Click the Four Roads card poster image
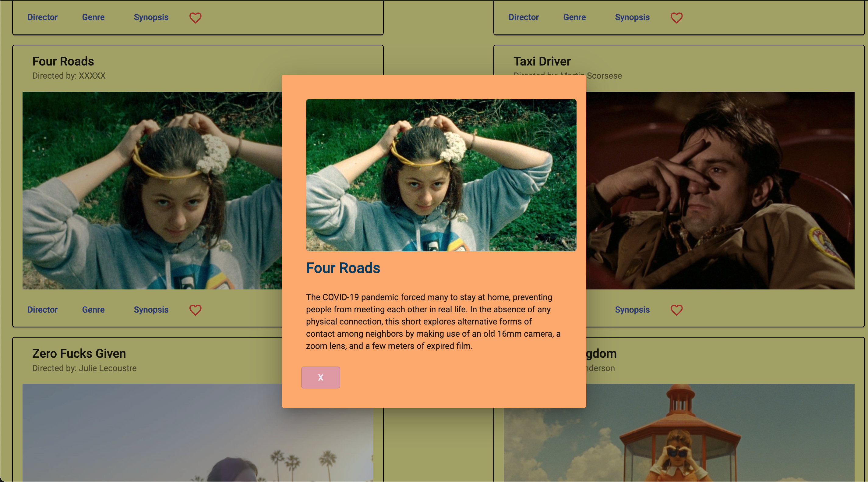 click(152, 190)
